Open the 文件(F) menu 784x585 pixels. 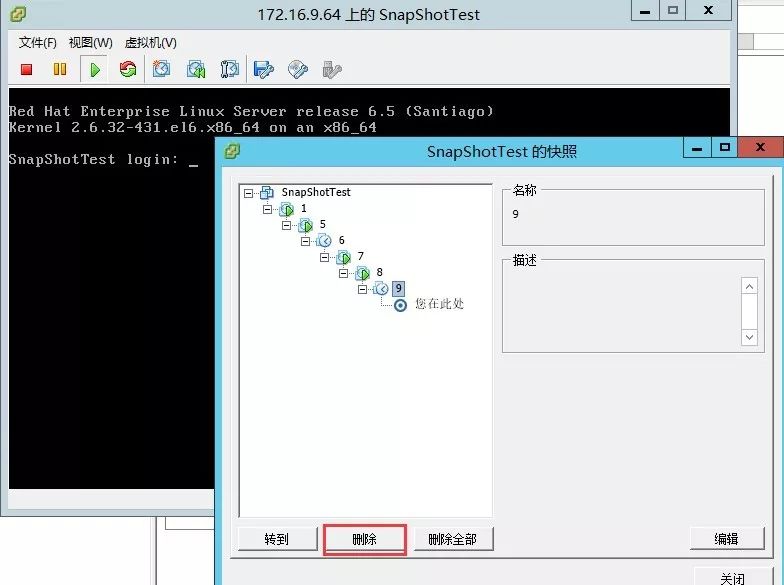(x=38, y=43)
